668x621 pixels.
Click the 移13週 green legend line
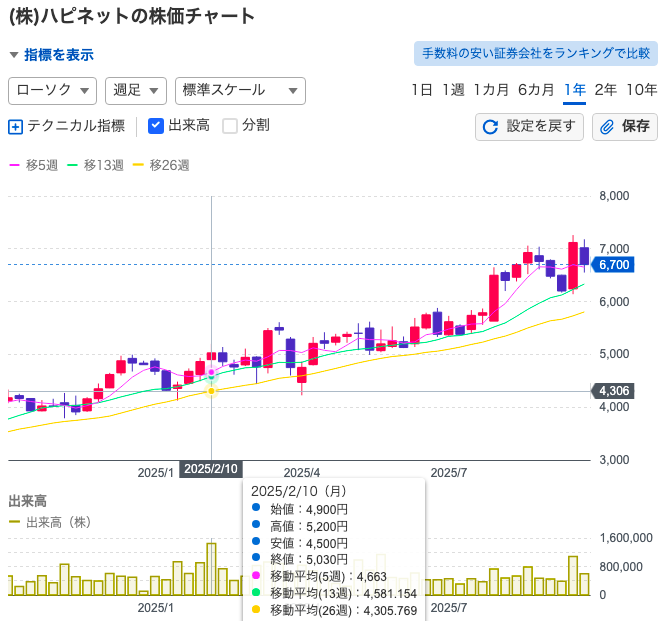point(72,165)
